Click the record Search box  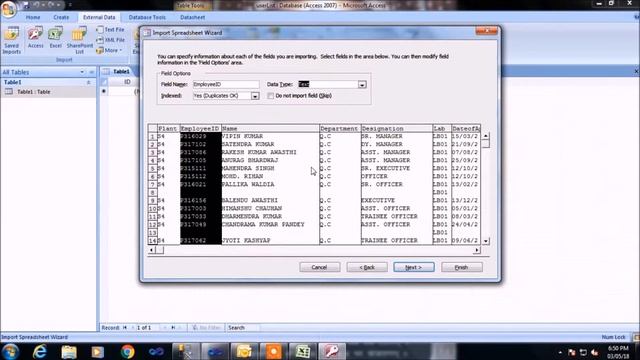point(243,328)
